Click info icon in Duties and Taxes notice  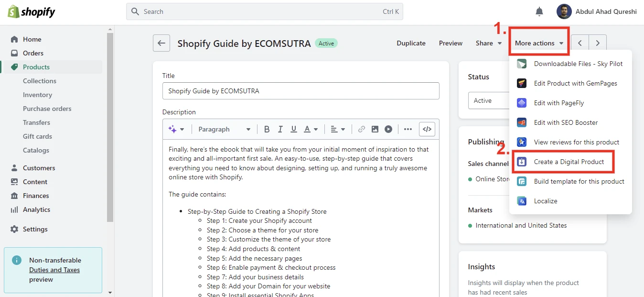[x=17, y=260]
